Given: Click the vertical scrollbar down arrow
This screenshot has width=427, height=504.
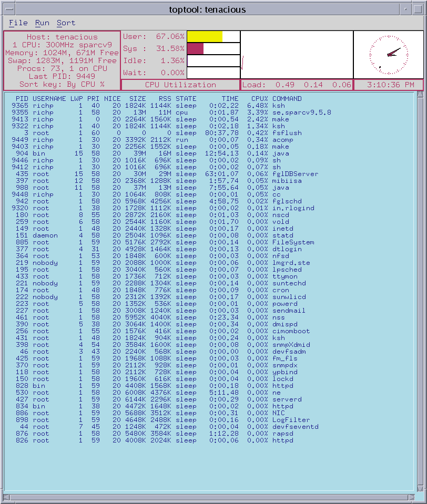Looking at the screenshot, I should click(420, 488).
